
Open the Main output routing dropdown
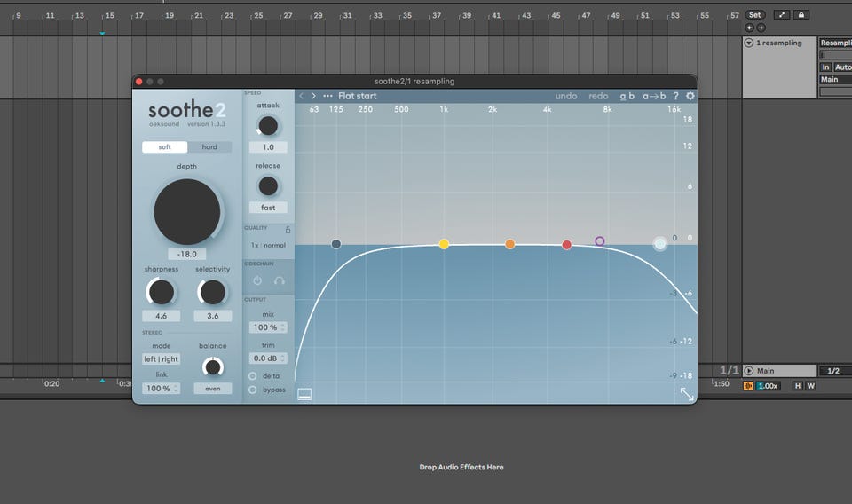point(836,79)
